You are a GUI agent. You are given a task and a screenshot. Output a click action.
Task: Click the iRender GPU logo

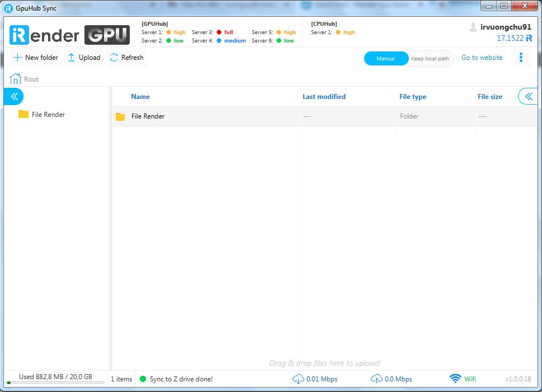tap(69, 35)
